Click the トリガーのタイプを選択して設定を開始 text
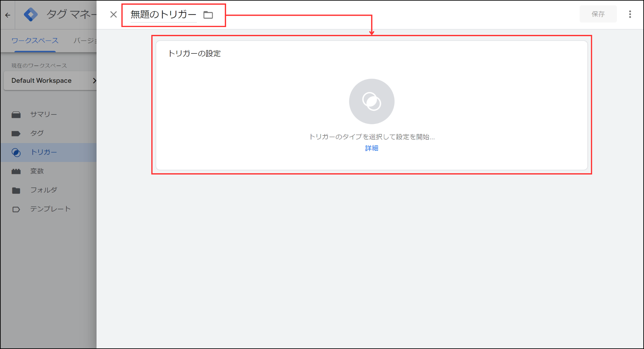 click(x=372, y=137)
